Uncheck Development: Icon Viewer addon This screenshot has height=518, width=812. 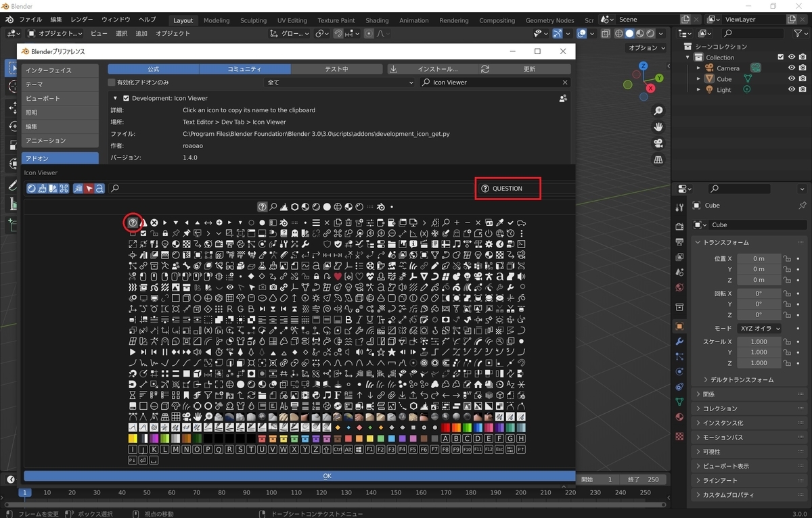pyautogui.click(x=126, y=98)
